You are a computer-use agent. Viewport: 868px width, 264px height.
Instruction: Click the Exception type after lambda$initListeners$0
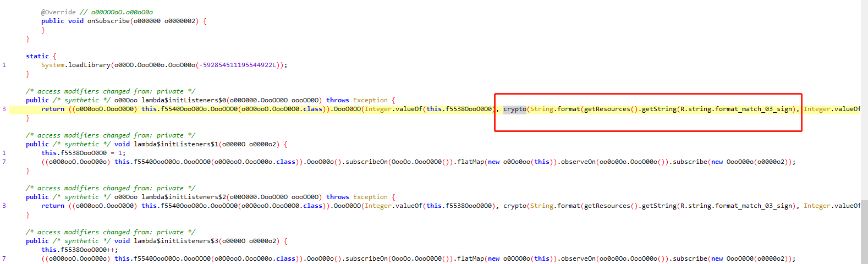click(x=370, y=100)
